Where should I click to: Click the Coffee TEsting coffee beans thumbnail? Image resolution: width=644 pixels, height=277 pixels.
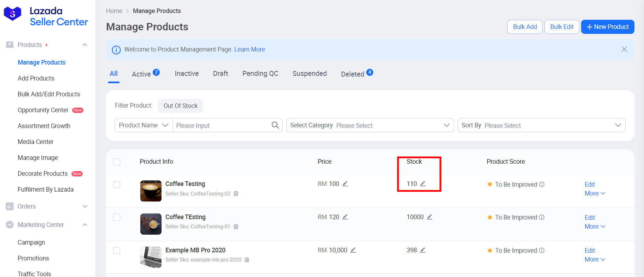(x=151, y=224)
